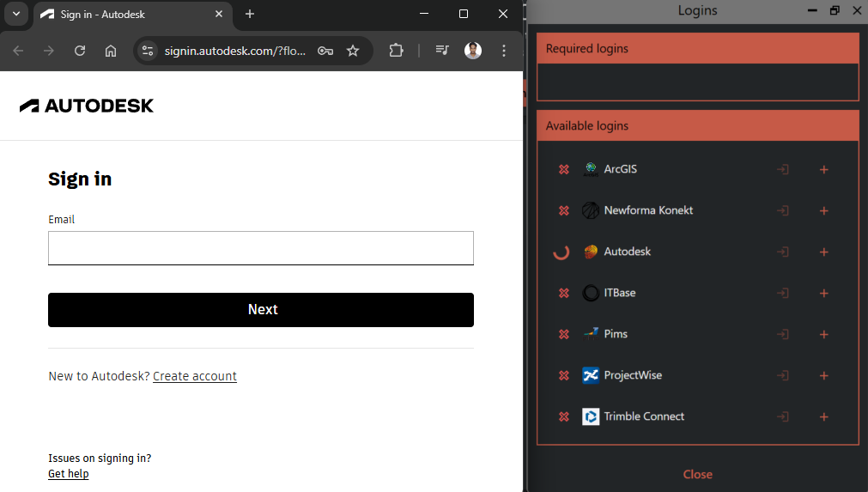Click the sign-in icon for ProjectWise

782,375
